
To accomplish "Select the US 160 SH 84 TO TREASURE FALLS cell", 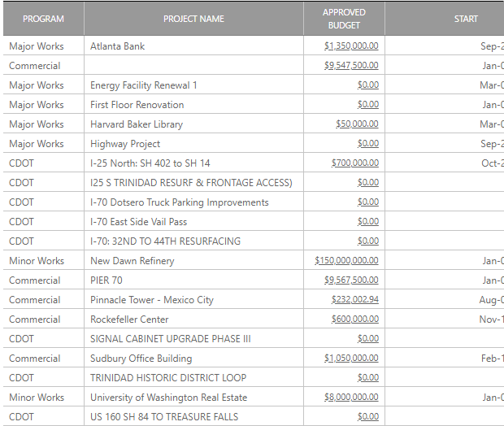I will [x=193, y=417].
